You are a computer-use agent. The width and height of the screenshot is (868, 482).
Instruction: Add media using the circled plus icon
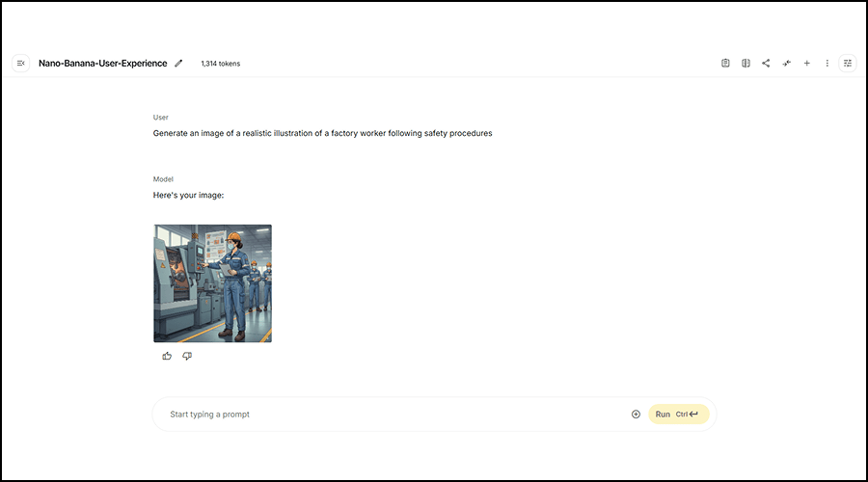point(636,414)
